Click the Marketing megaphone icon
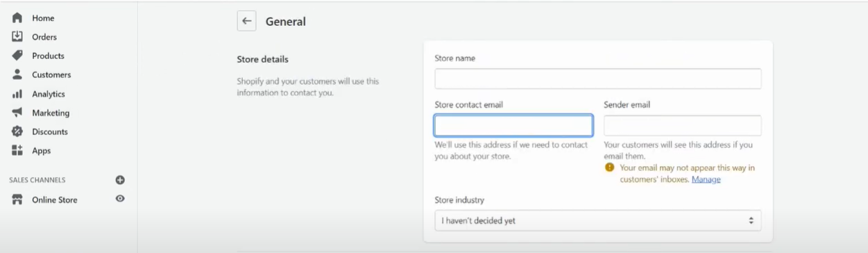The image size is (868, 253). tap(17, 113)
